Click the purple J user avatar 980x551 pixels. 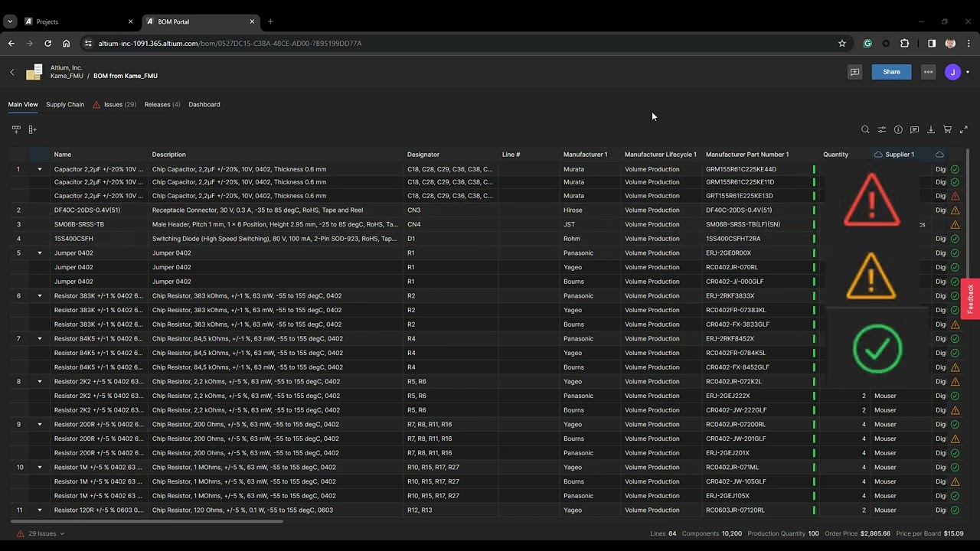pyautogui.click(x=952, y=72)
